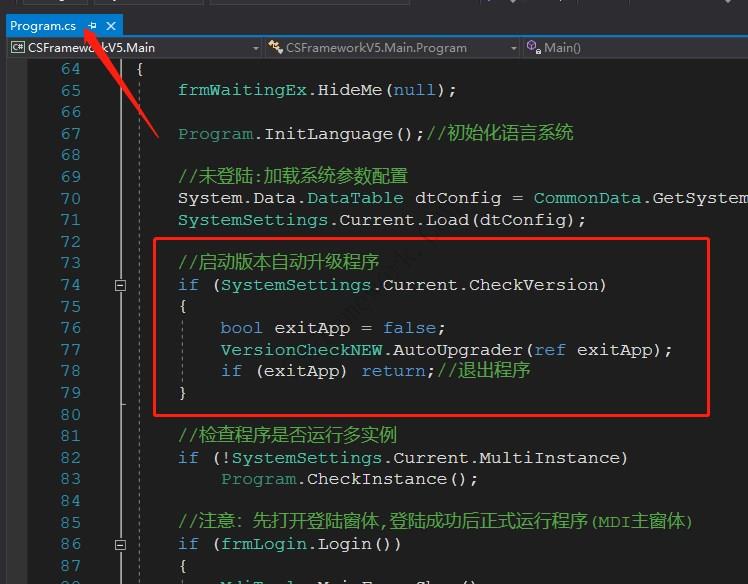Click line number 77 in the gutter
This screenshot has width=748, height=584.
click(x=70, y=350)
